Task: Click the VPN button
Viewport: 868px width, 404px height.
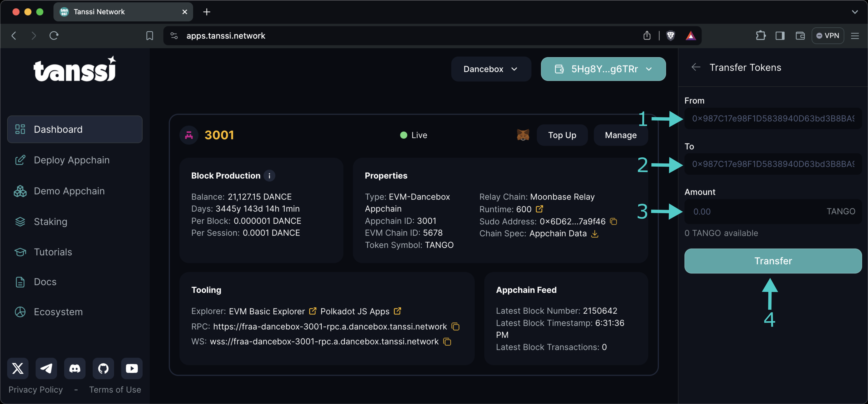Action: [x=828, y=36]
